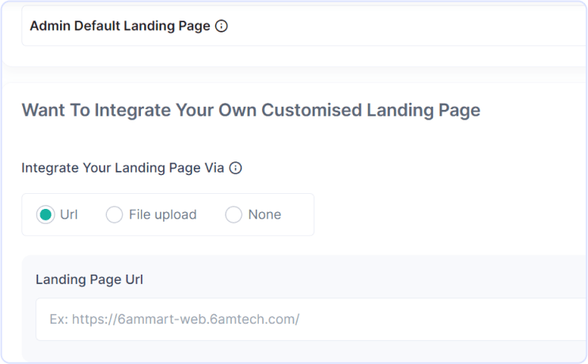Image resolution: width=588 pixels, height=364 pixels.
Task: Click the Admin Default Landing Page card
Action: coord(305,26)
